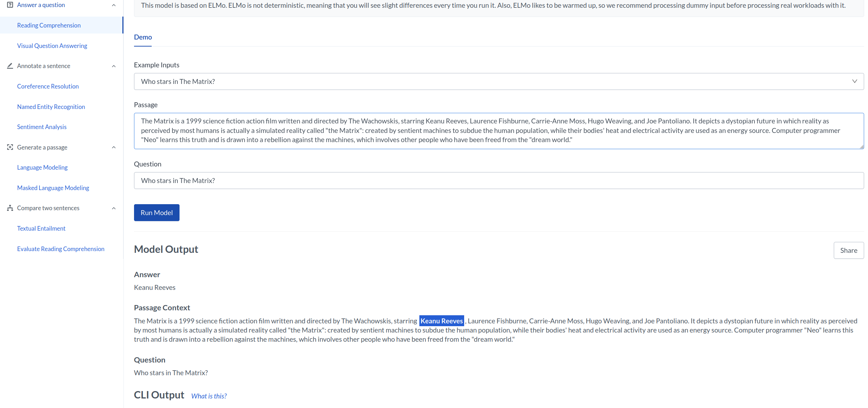Image resolution: width=868 pixels, height=408 pixels.
Task: Click the Share button
Action: [x=849, y=250]
